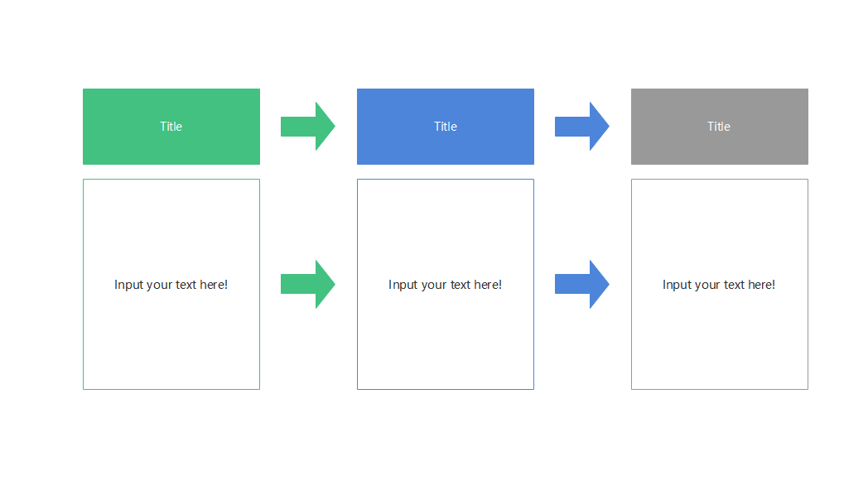868x490 pixels.
Task: Click 'Input your text here!' in gray-bordered box
Action: pyautogui.click(x=719, y=285)
